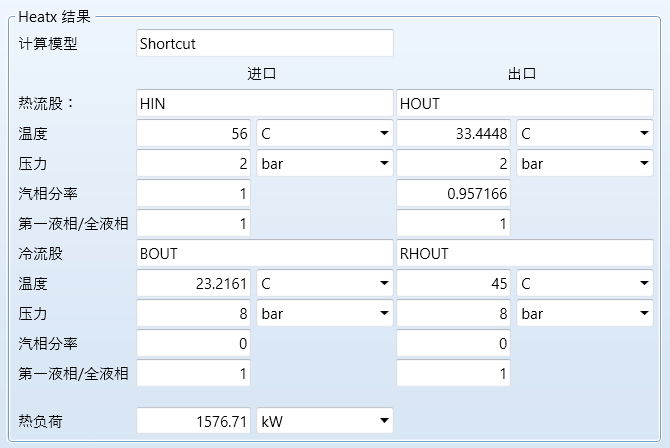Click heat duty value 1576.71
Screen dimensions: 670x448
point(194,421)
